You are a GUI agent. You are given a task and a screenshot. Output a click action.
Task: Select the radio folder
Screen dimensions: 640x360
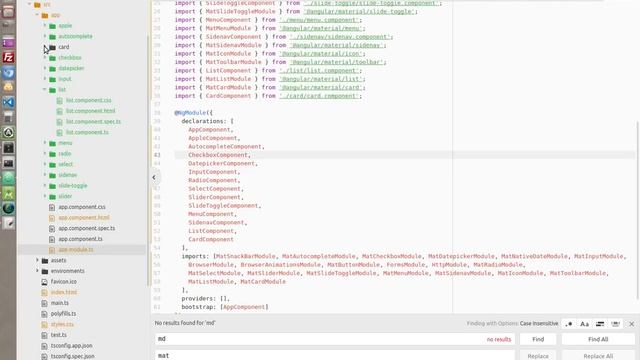tap(64, 154)
